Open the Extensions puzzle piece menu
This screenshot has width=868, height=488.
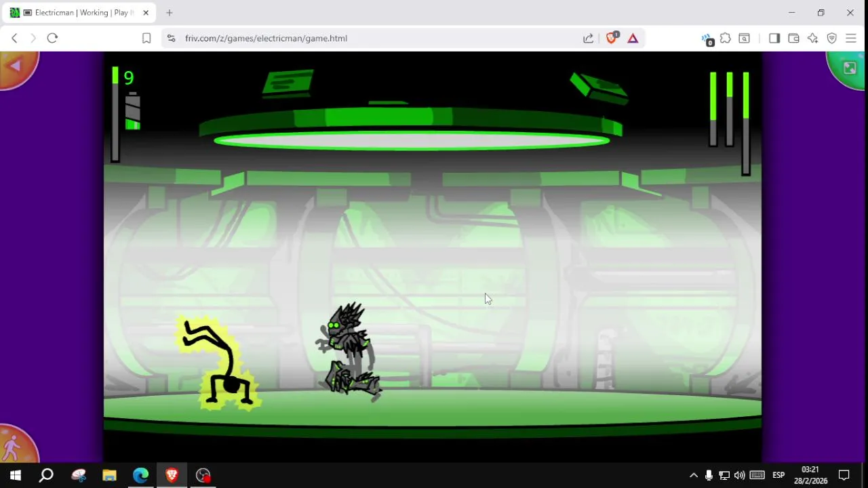pyautogui.click(x=726, y=39)
